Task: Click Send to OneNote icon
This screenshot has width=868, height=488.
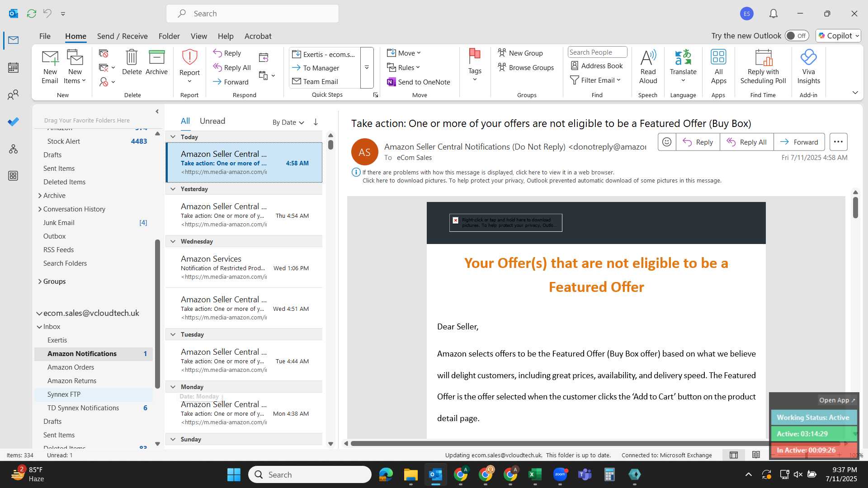Action: [418, 82]
